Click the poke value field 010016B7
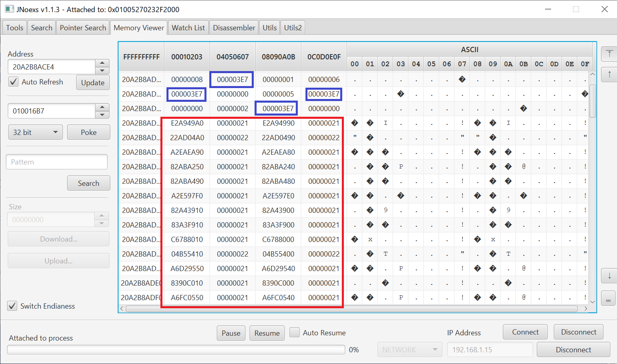This screenshot has width=617, height=364. coord(52,111)
